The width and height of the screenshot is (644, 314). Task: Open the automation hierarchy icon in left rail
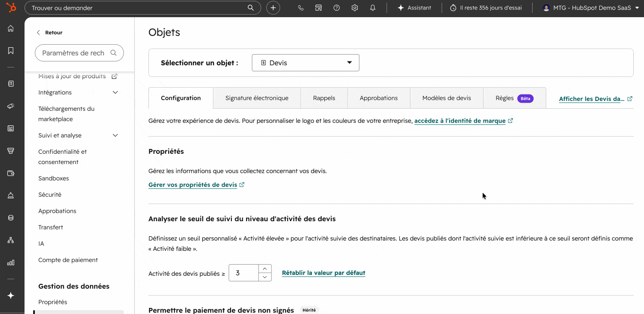click(x=11, y=240)
